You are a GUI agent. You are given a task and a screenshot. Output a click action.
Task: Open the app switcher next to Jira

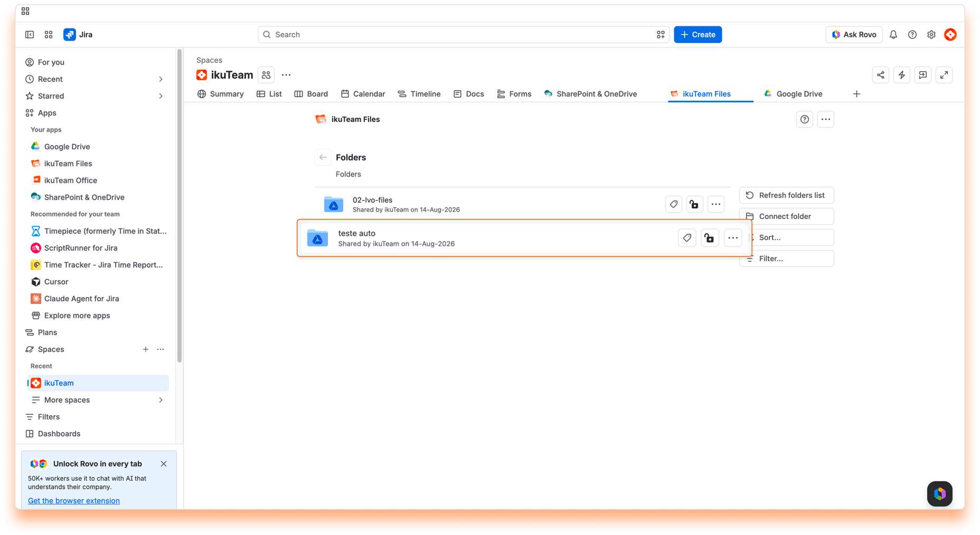49,34
